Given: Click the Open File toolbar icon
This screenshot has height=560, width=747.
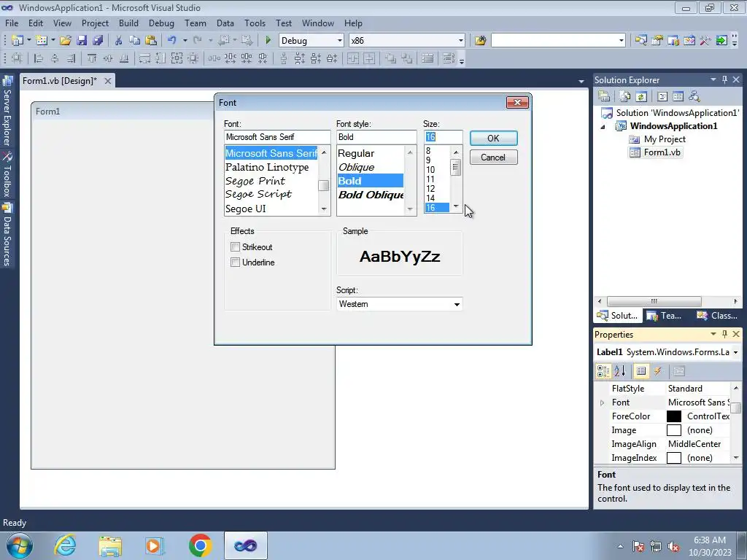Looking at the screenshot, I should click(x=66, y=41).
